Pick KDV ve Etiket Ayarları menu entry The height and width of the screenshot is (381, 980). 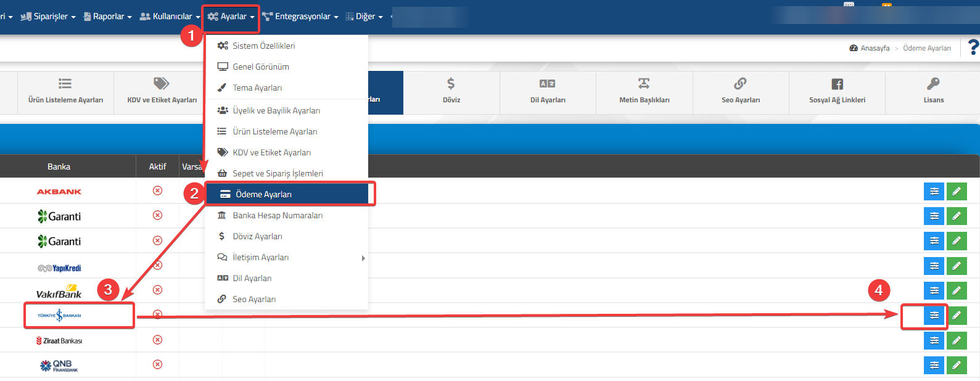287,152
